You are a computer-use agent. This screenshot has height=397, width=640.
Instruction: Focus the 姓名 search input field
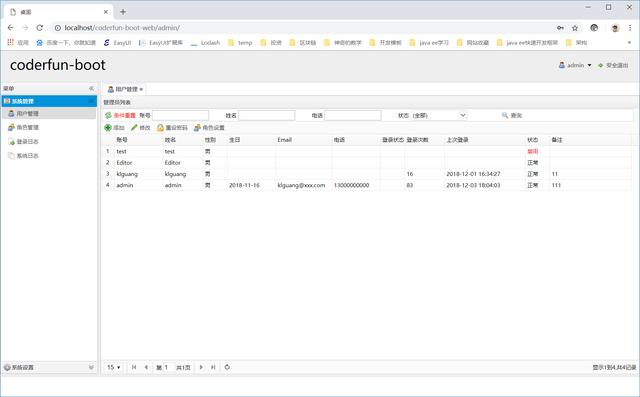coord(267,115)
